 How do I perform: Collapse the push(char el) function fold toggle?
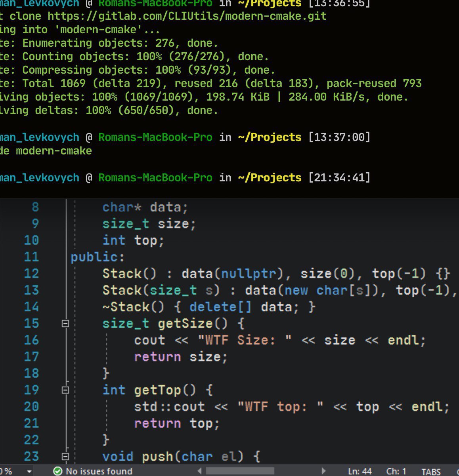click(66, 457)
